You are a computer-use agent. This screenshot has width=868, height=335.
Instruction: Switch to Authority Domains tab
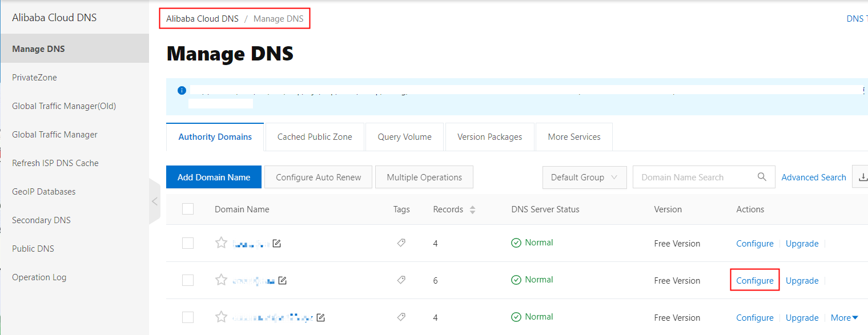click(215, 137)
